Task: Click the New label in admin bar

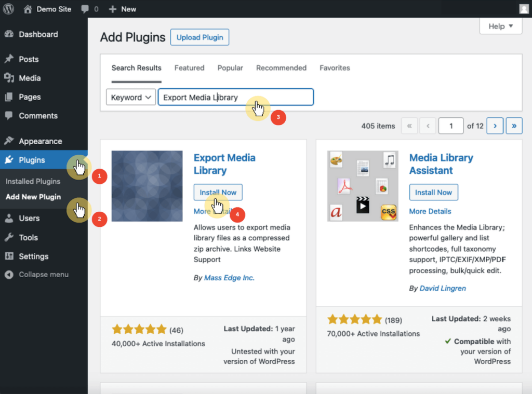Action: (129, 9)
